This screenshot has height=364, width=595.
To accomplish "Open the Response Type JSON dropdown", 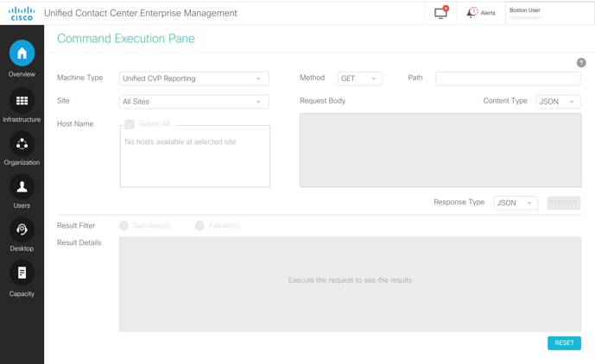I will 516,203.
